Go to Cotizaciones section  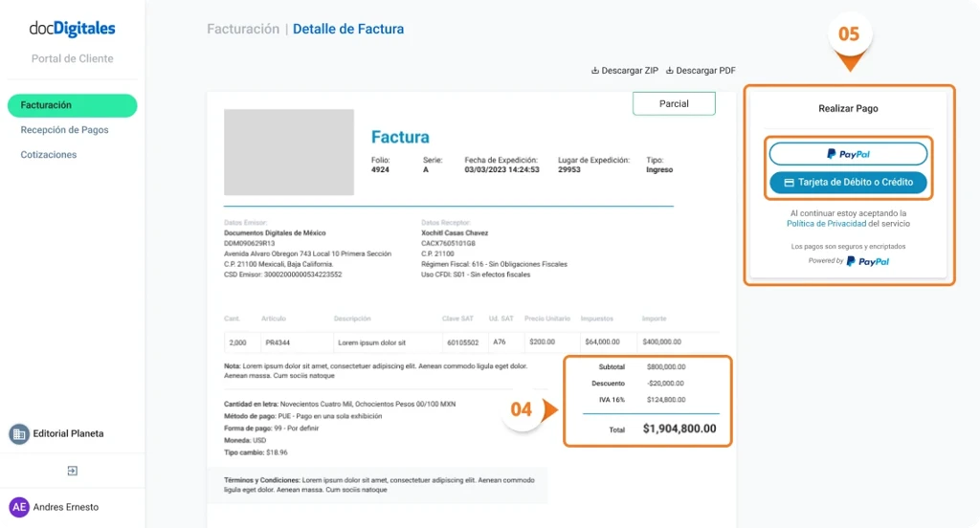(49, 154)
